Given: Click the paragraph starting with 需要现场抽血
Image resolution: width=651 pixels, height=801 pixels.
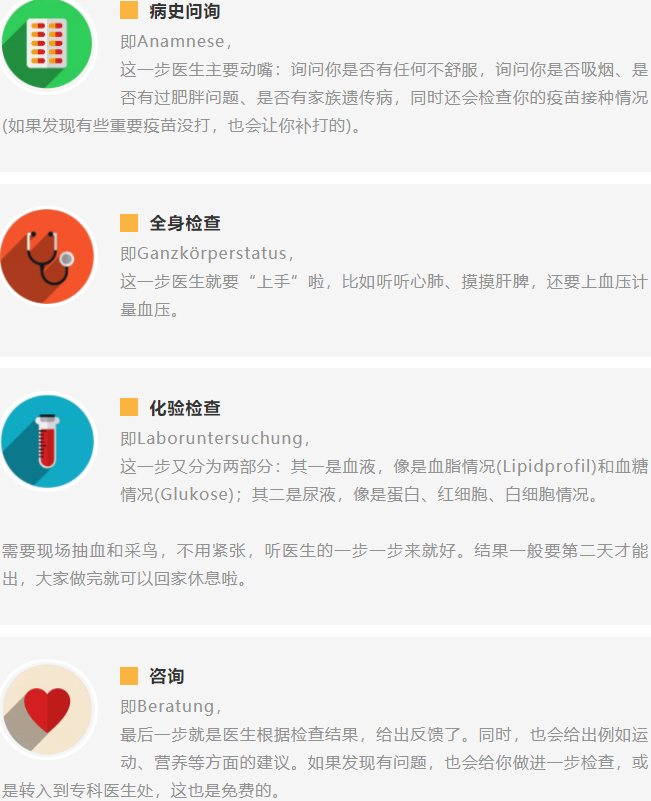Looking at the screenshot, I should (325, 564).
